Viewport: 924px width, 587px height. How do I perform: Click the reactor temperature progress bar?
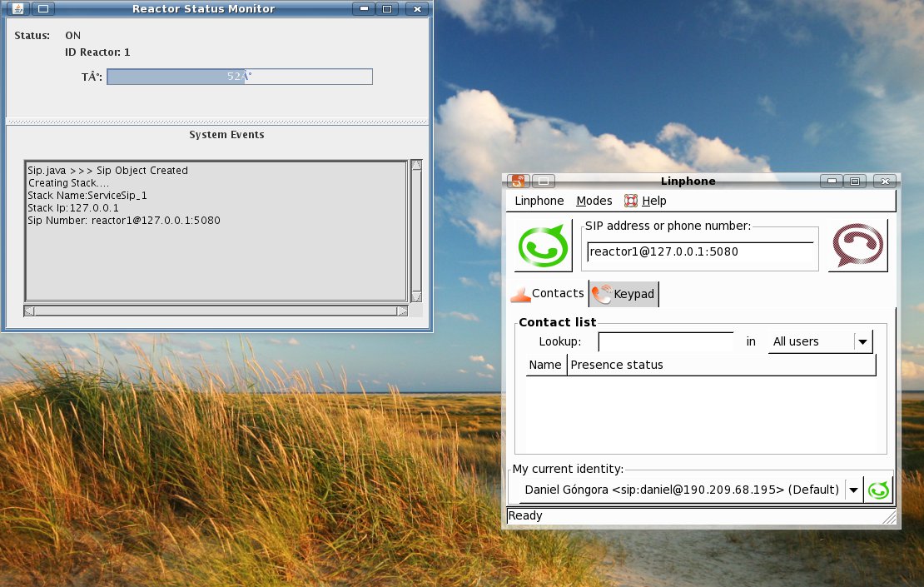click(x=240, y=77)
